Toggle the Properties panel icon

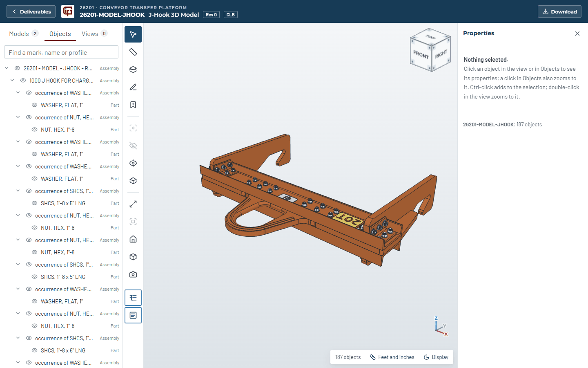133,315
